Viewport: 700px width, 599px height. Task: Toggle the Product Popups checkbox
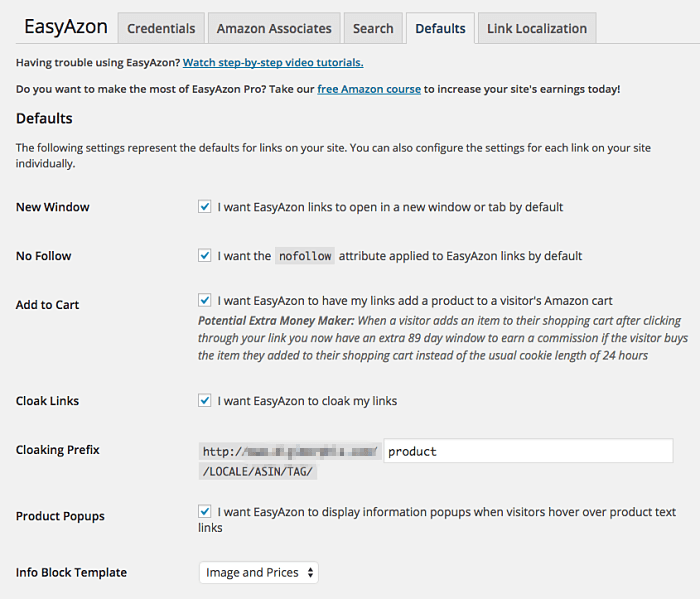(204, 511)
